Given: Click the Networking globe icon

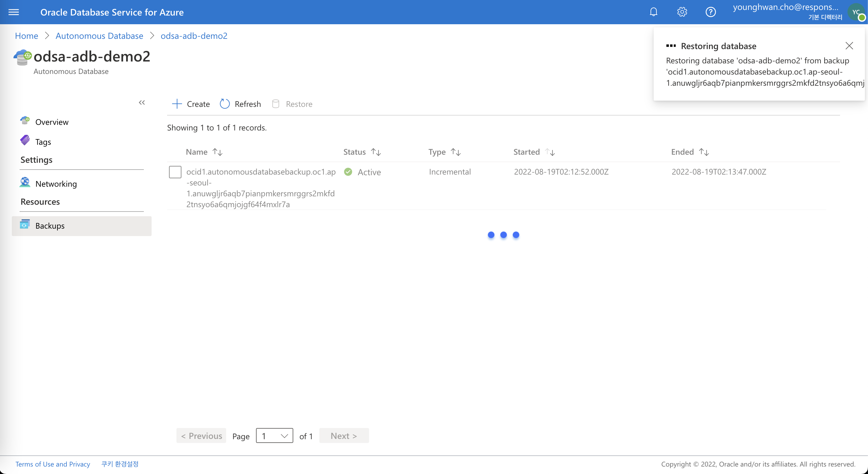Looking at the screenshot, I should (25, 182).
